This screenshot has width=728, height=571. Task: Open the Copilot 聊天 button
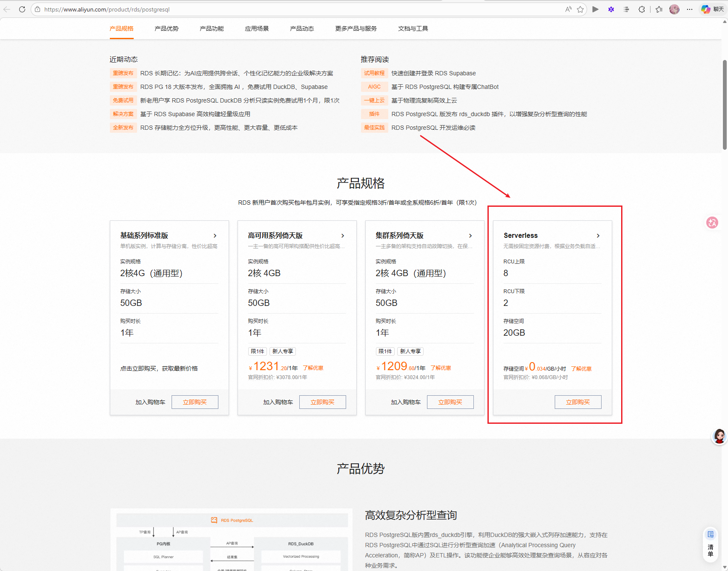(x=713, y=9)
